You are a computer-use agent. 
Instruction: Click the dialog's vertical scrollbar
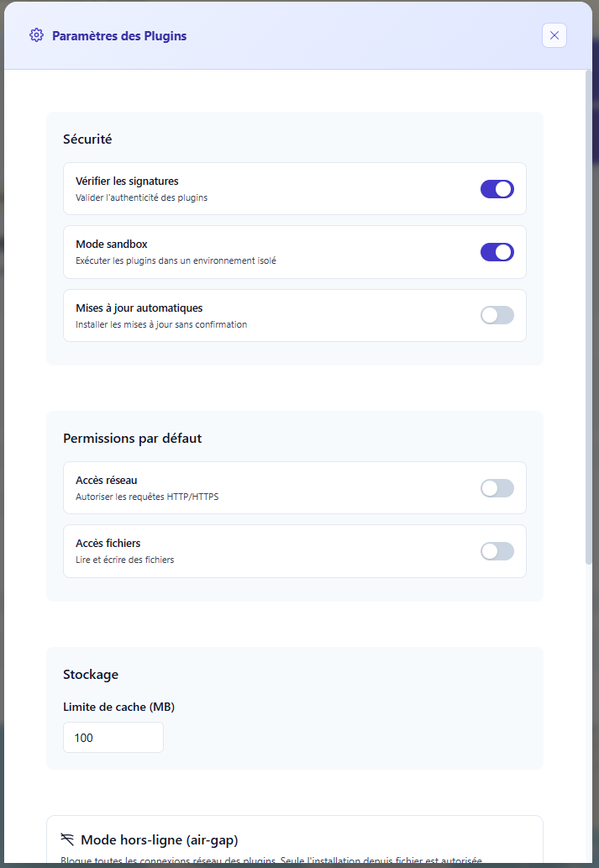(x=588, y=319)
